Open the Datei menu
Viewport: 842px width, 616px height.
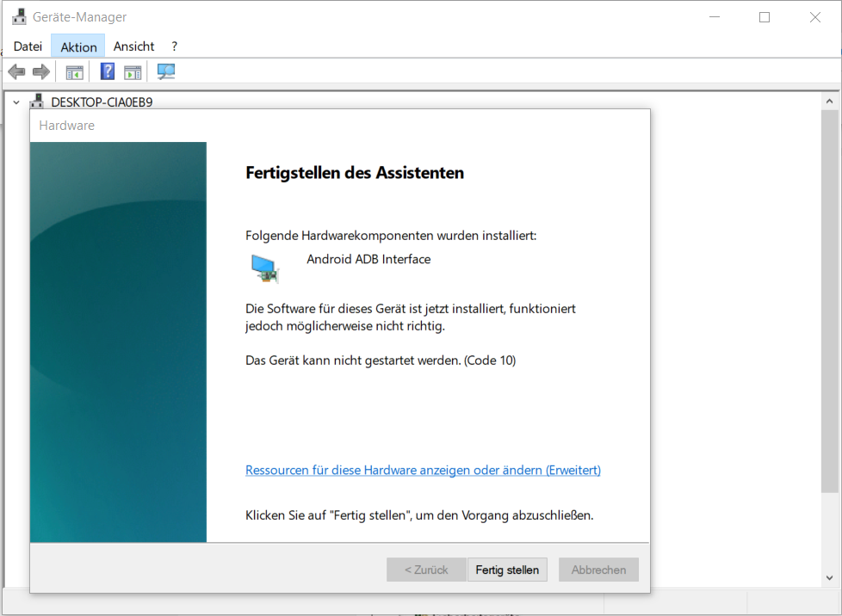point(28,46)
